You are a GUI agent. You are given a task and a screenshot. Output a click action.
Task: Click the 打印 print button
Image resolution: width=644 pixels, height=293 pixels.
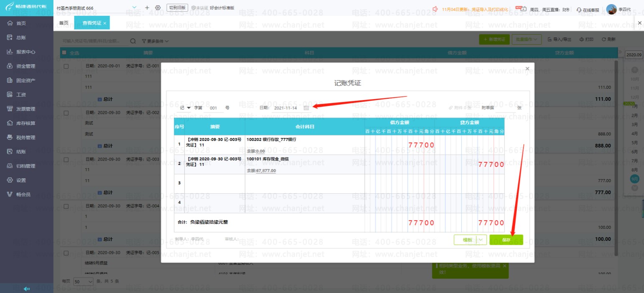586,39
